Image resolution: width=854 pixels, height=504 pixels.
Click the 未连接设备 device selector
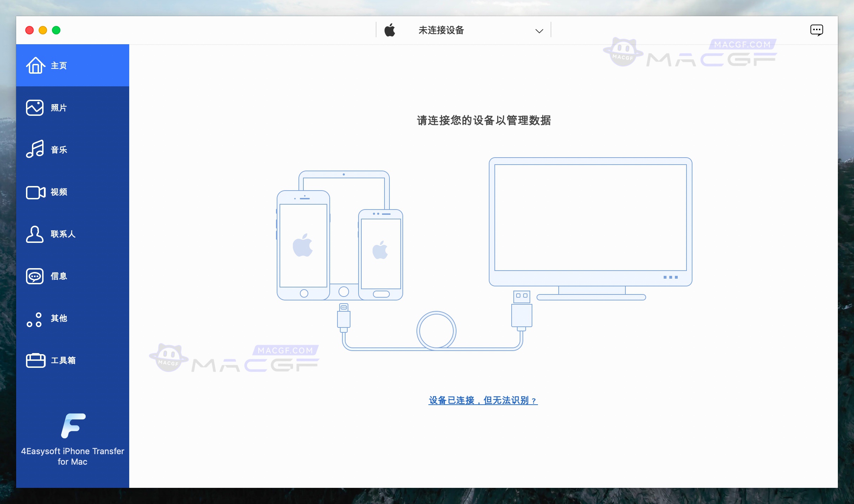click(x=440, y=30)
